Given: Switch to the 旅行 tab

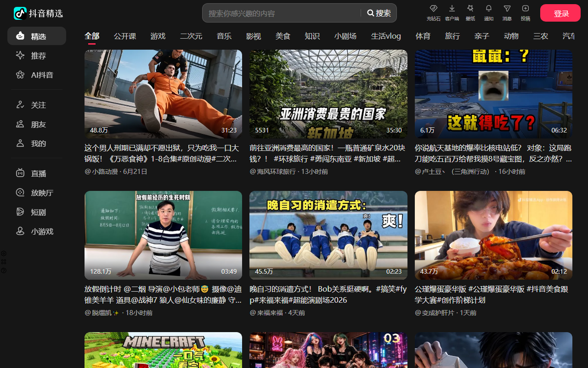Looking at the screenshot, I should click(x=452, y=36).
